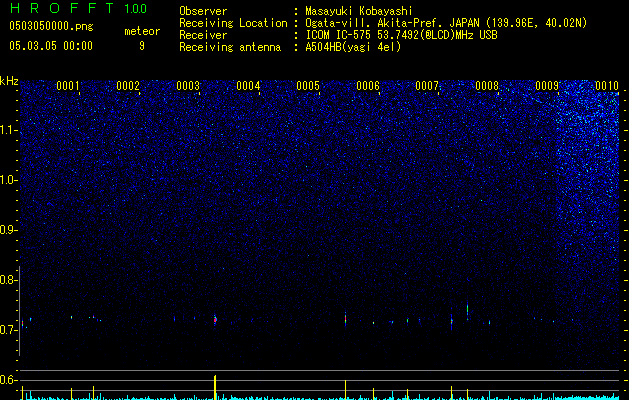Click the 0.7 kHz frequency axis label
The height and width of the screenshot is (400, 629).
pos(9,330)
